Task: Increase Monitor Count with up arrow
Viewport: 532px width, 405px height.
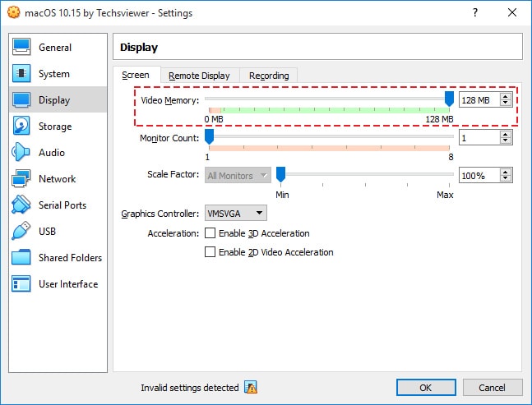Action: click(506, 134)
